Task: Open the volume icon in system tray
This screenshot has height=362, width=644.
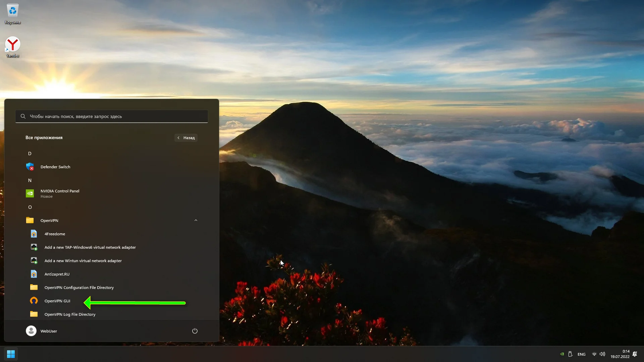Action: point(602,354)
